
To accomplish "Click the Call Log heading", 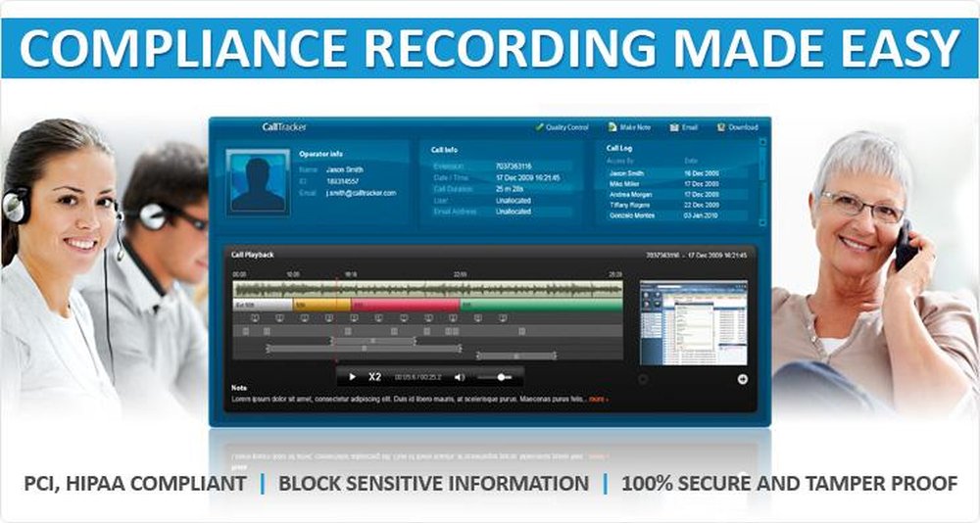I will (619, 148).
